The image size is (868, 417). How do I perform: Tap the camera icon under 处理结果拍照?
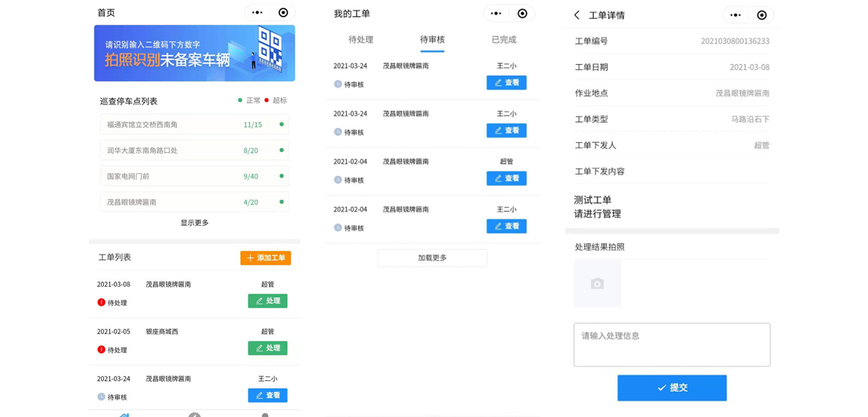coord(597,284)
